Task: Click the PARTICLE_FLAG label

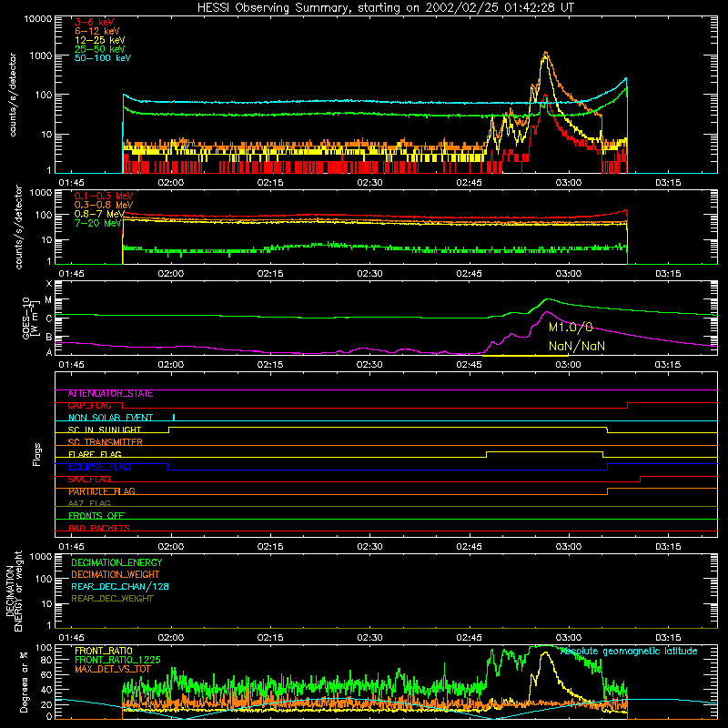Action: pyautogui.click(x=102, y=491)
